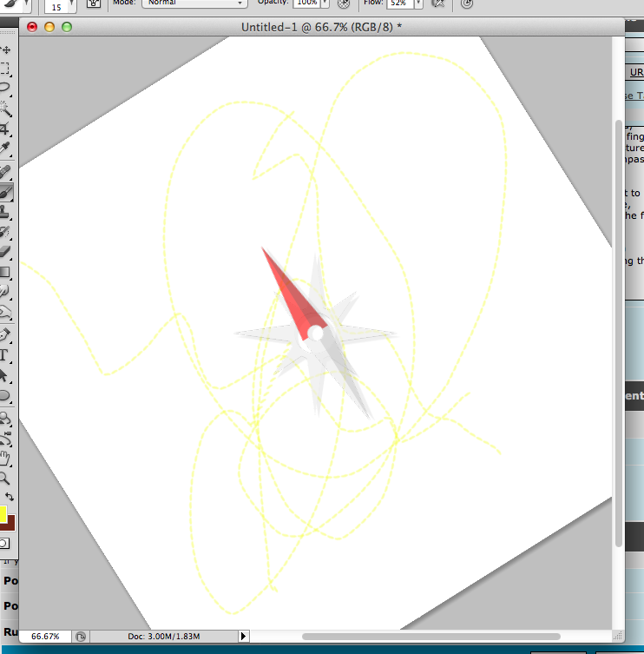Expand the status bar Doc info menu

[243, 637]
